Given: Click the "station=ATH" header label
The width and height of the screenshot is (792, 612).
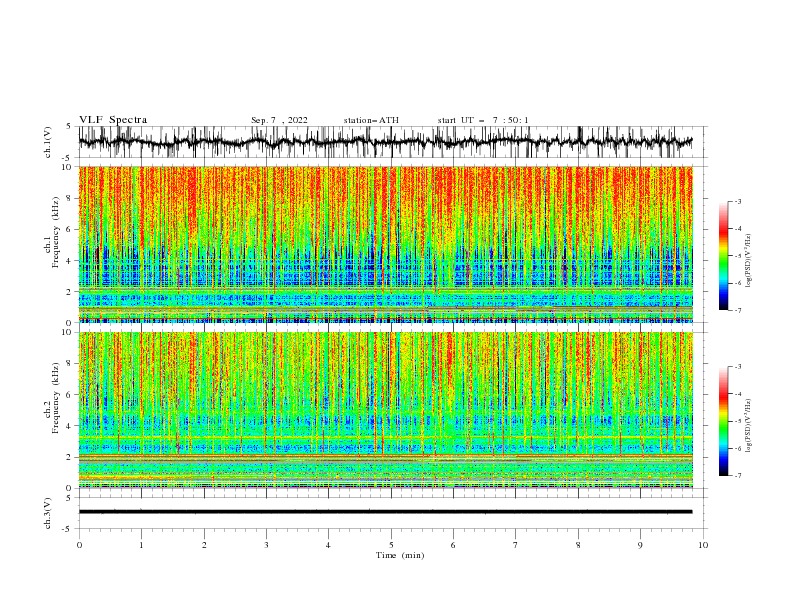Looking at the screenshot, I should coord(371,120).
